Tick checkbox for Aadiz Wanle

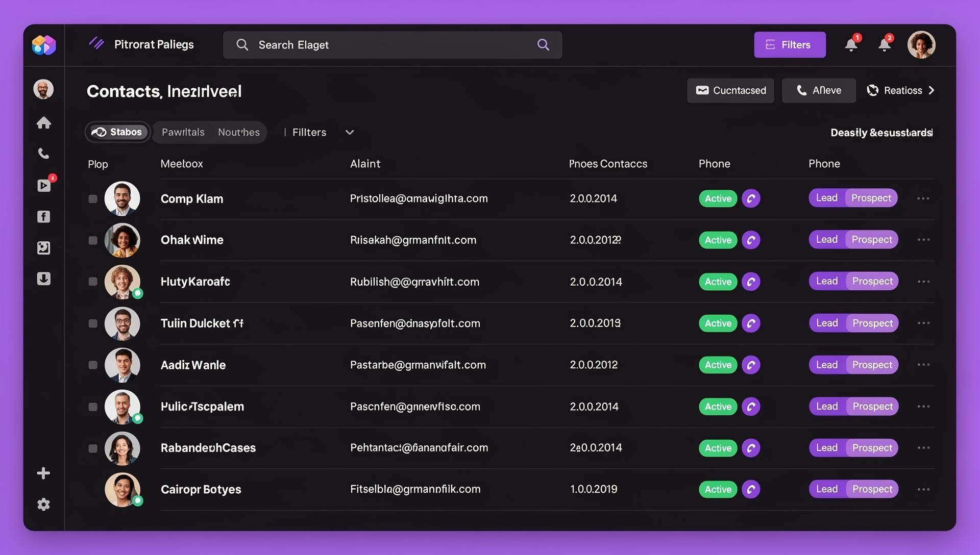[x=93, y=365]
